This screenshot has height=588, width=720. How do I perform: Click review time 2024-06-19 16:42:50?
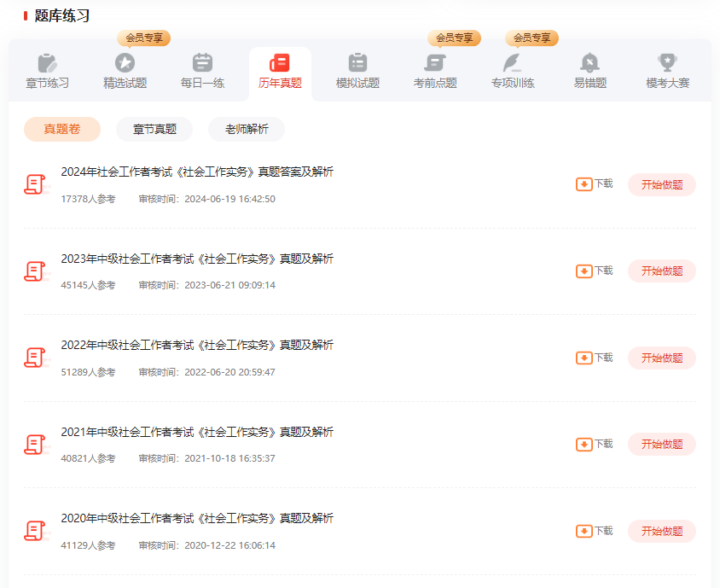coord(207,199)
